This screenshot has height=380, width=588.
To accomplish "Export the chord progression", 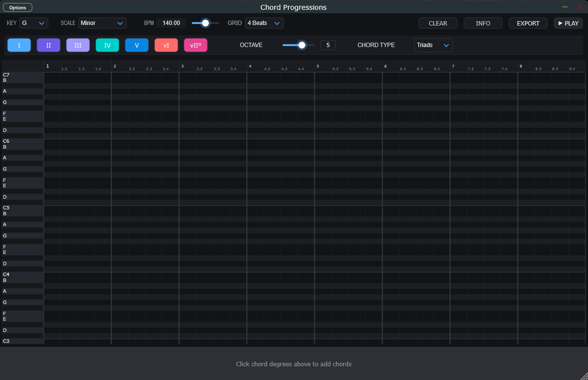I will (528, 23).
